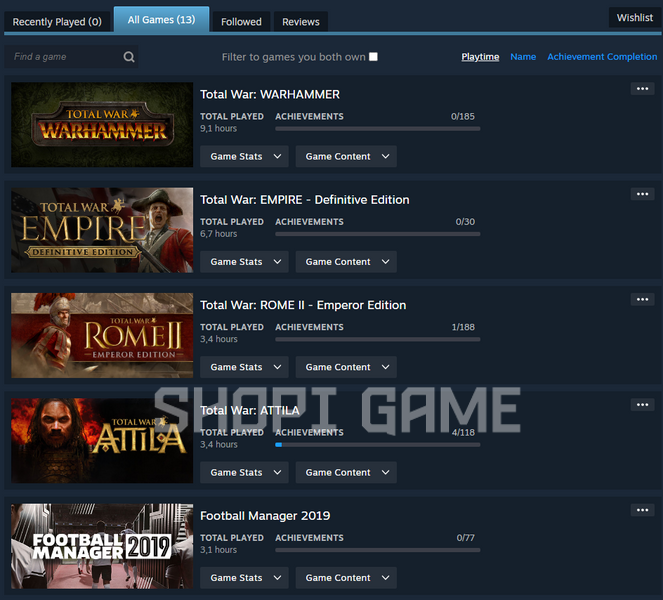Open Total War: EMPIRE - Definitive Edition title

tap(304, 200)
